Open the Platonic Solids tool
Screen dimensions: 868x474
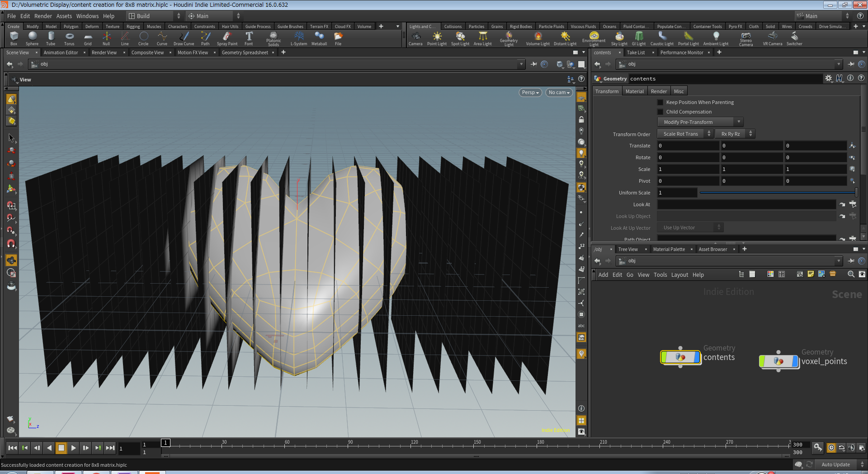click(274, 38)
